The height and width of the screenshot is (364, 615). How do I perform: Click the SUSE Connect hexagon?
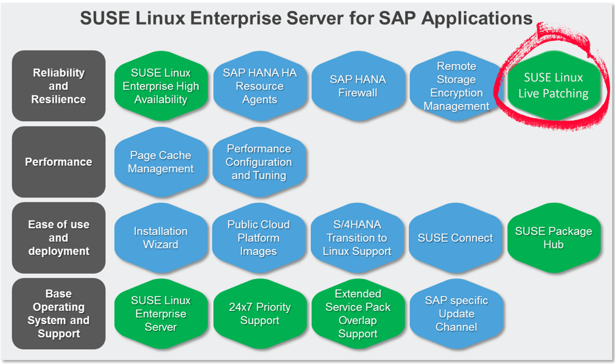pos(455,238)
